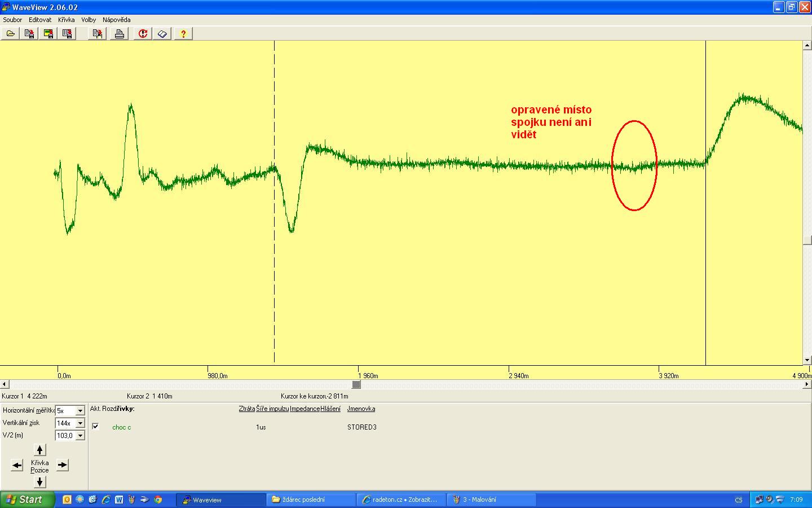The width and height of the screenshot is (812, 508).
Task: Click the Start button
Action: click(x=28, y=500)
